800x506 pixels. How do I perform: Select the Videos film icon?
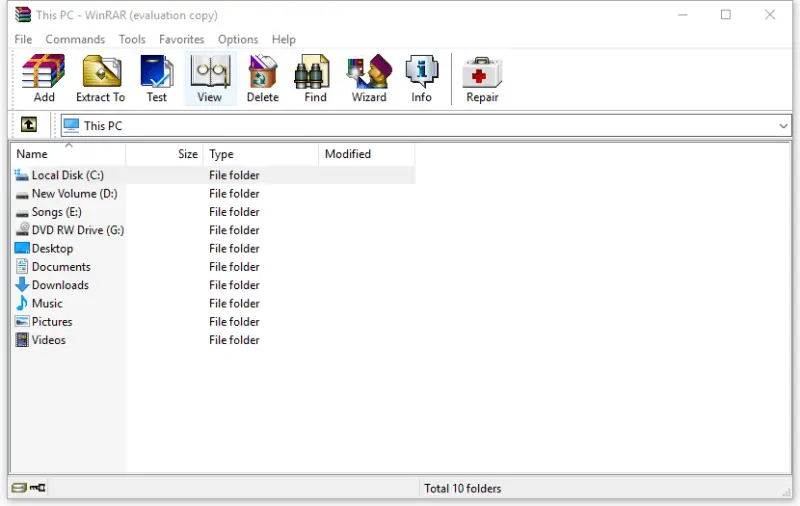(x=22, y=340)
